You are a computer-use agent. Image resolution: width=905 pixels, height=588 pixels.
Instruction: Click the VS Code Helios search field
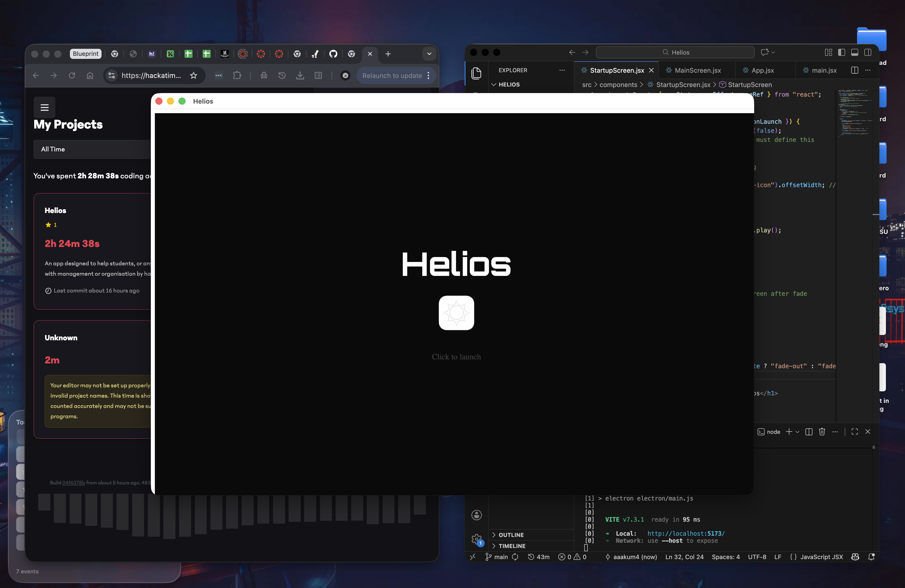click(x=675, y=52)
